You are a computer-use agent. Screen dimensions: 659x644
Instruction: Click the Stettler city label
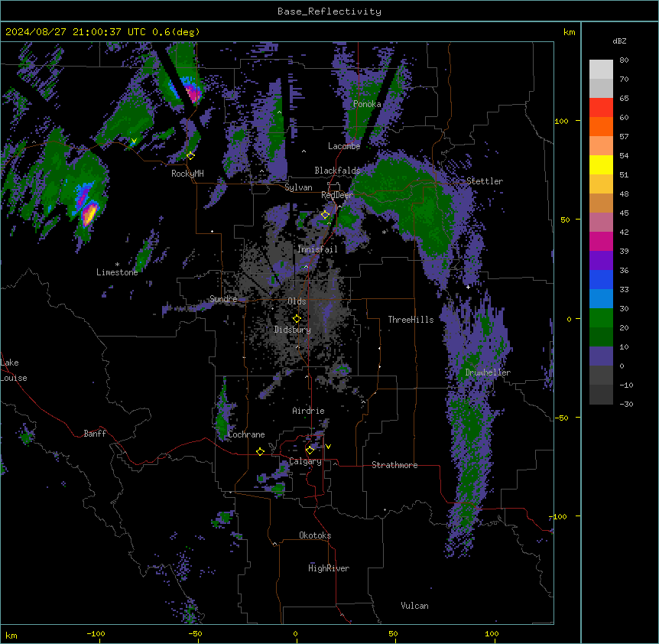tap(485, 181)
